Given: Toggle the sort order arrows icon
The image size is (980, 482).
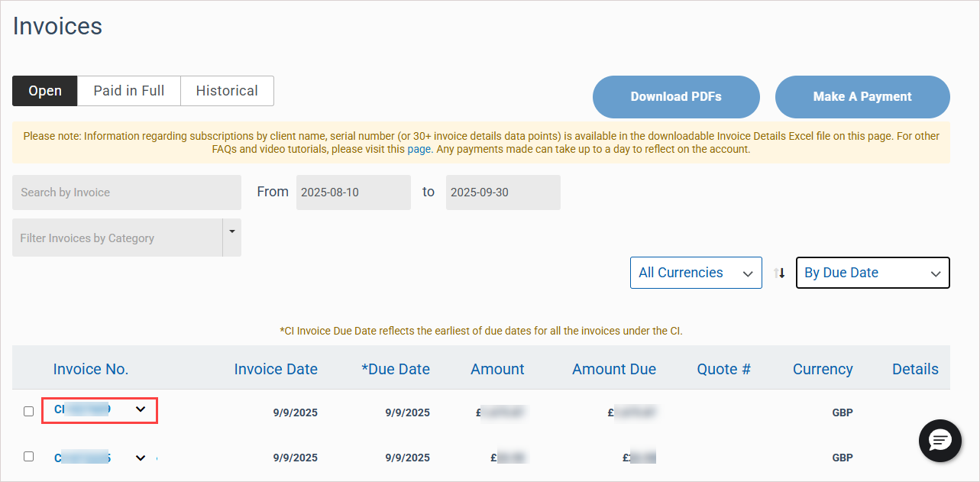Looking at the screenshot, I should pyautogui.click(x=779, y=273).
